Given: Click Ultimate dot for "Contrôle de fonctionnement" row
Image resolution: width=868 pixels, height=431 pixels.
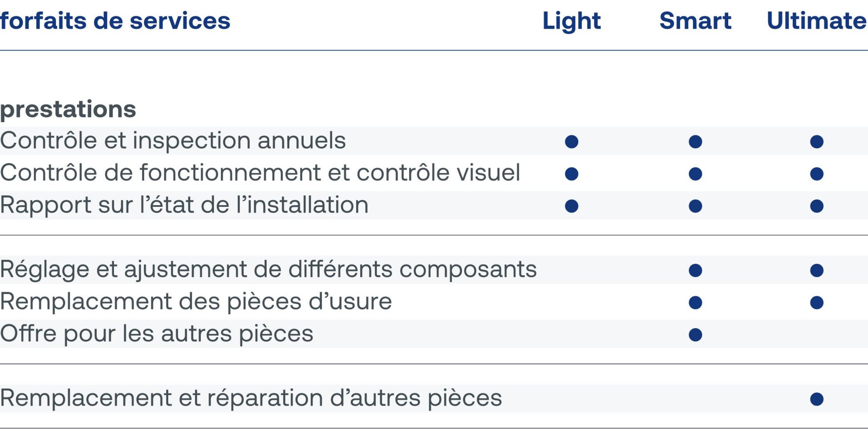Looking at the screenshot, I should 817,174.
